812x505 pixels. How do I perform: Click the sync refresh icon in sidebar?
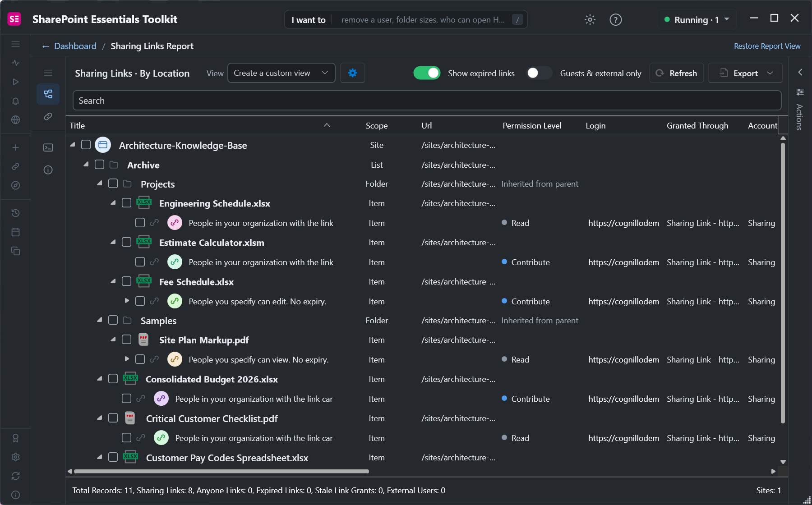(15, 476)
